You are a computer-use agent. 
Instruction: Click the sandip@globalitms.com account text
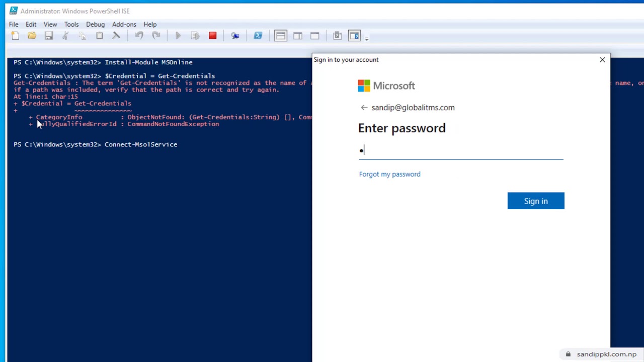[x=413, y=108]
